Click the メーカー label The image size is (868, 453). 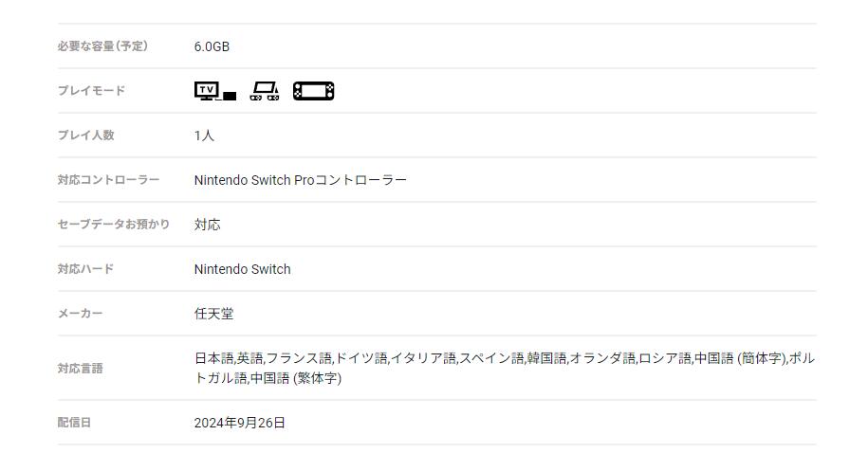[x=80, y=314]
